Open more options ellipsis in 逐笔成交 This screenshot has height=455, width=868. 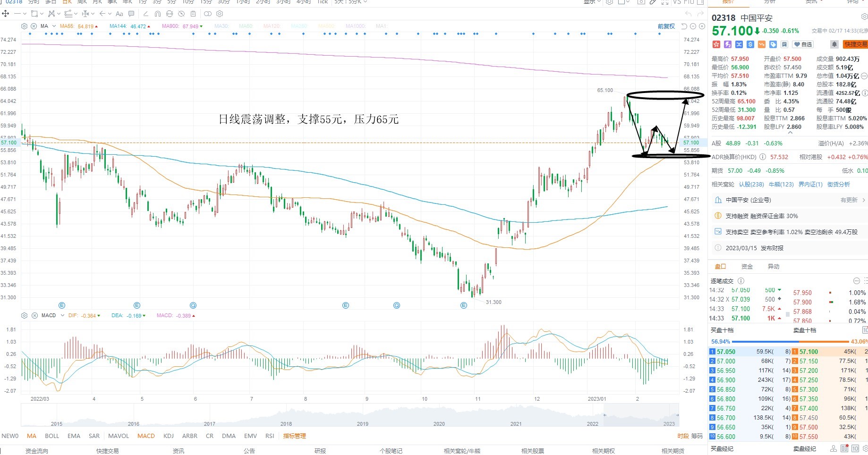[857, 281]
